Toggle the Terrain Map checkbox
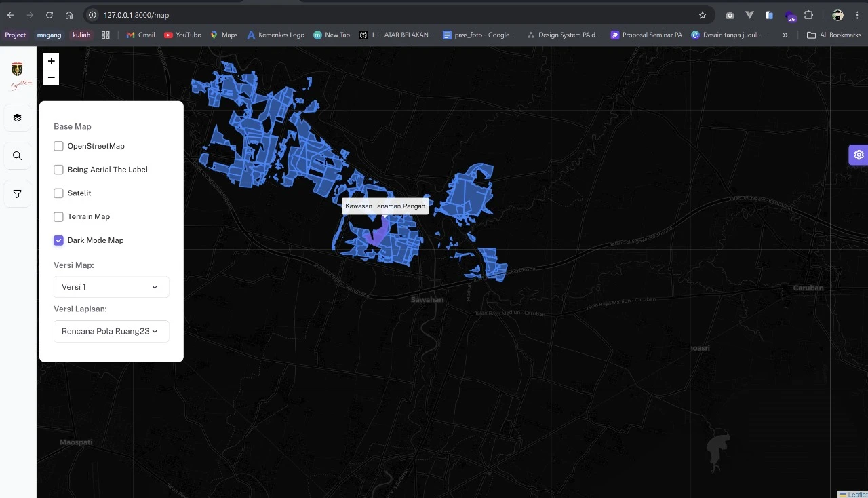The height and width of the screenshot is (498, 868). 59,217
